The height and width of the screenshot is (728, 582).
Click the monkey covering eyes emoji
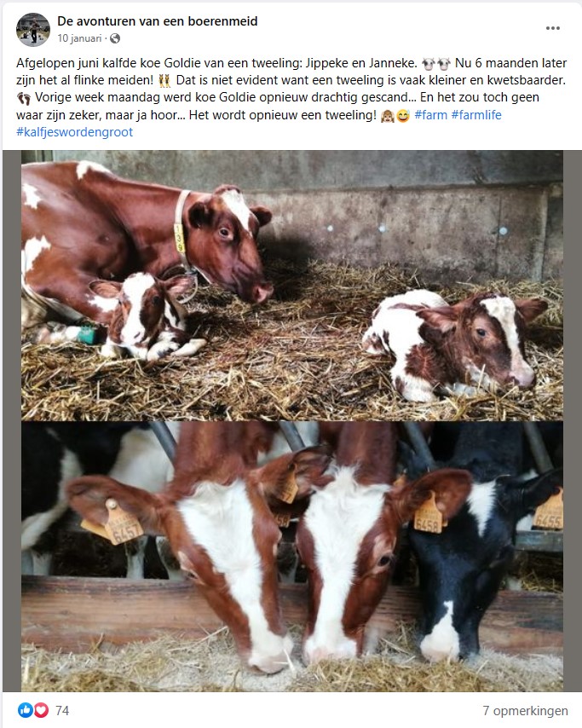point(388,116)
